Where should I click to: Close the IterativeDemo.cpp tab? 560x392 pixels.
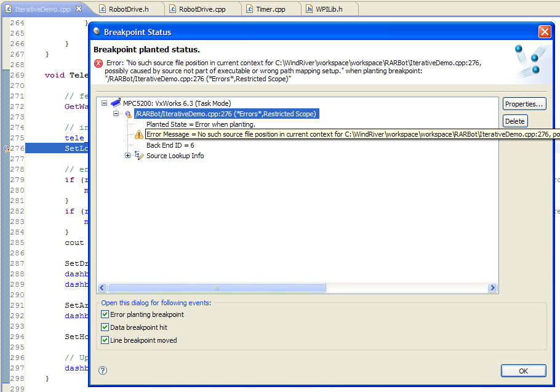point(79,9)
